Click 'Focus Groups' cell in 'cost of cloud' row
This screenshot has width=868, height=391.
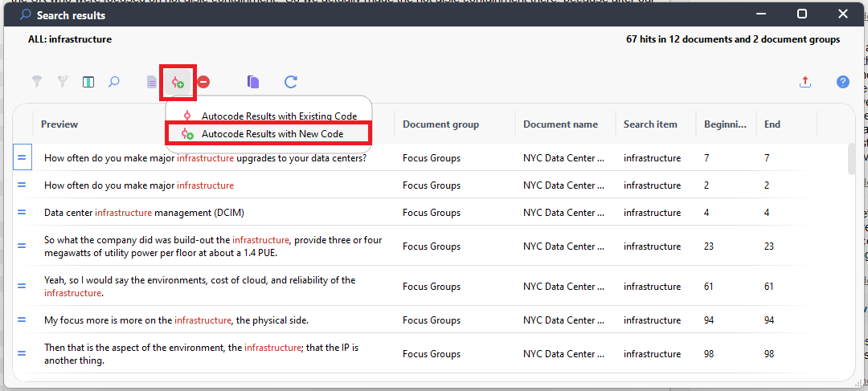point(432,287)
